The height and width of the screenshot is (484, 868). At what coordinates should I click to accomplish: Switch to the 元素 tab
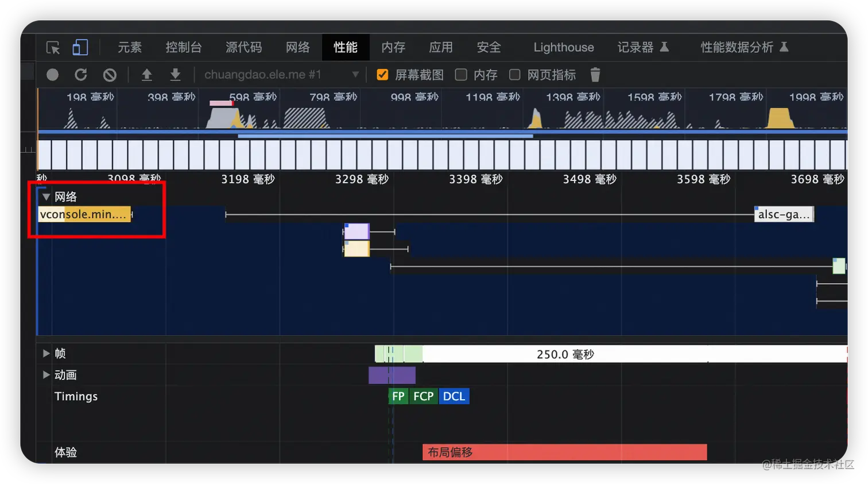coord(130,47)
